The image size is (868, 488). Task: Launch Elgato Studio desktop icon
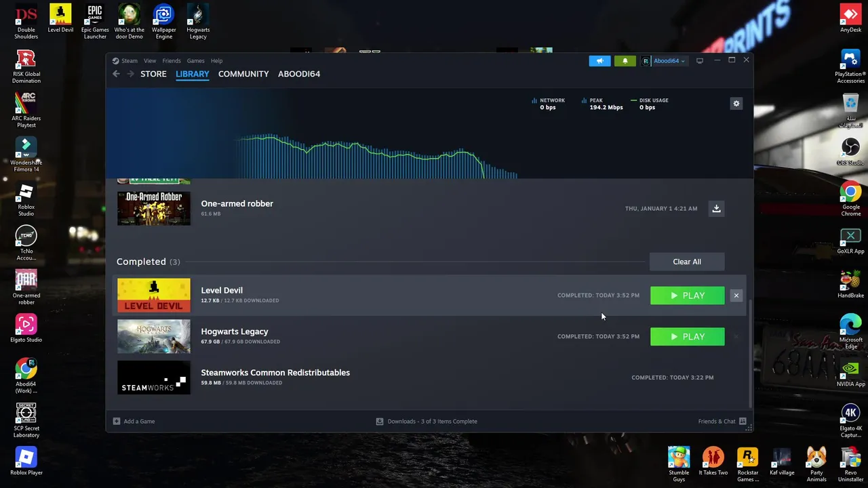click(x=26, y=329)
